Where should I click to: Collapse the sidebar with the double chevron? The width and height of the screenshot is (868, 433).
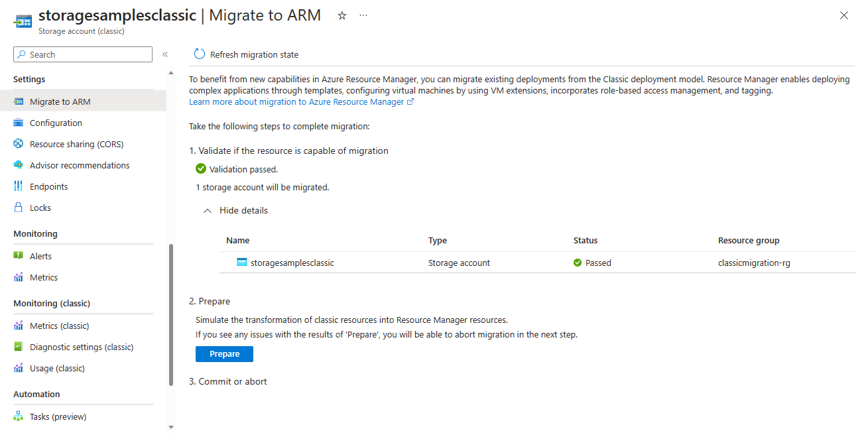click(x=165, y=54)
